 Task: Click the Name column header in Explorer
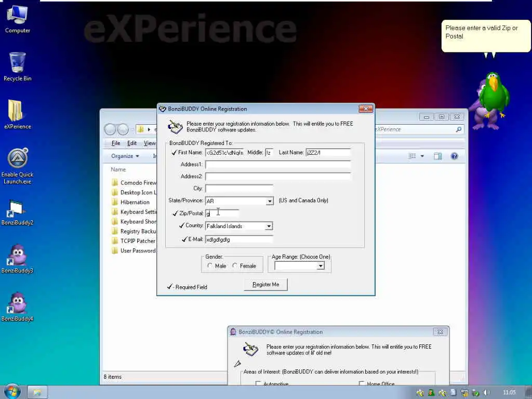(118, 169)
